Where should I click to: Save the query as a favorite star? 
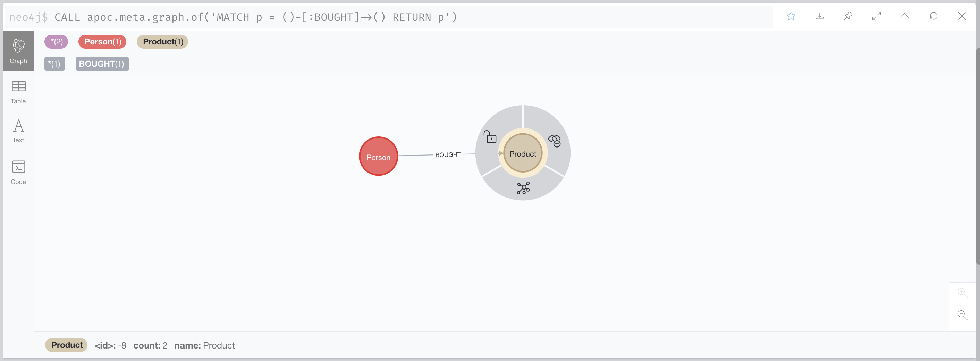click(792, 16)
